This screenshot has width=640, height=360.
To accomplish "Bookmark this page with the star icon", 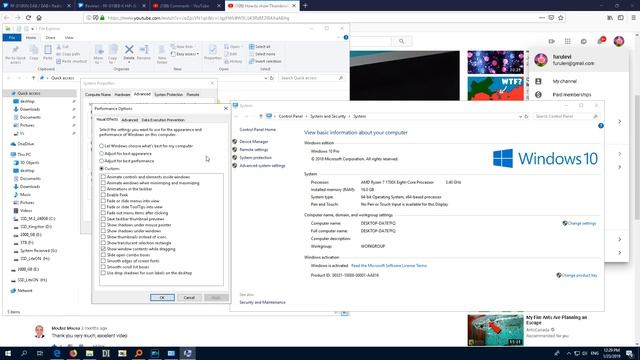I will pos(560,18).
